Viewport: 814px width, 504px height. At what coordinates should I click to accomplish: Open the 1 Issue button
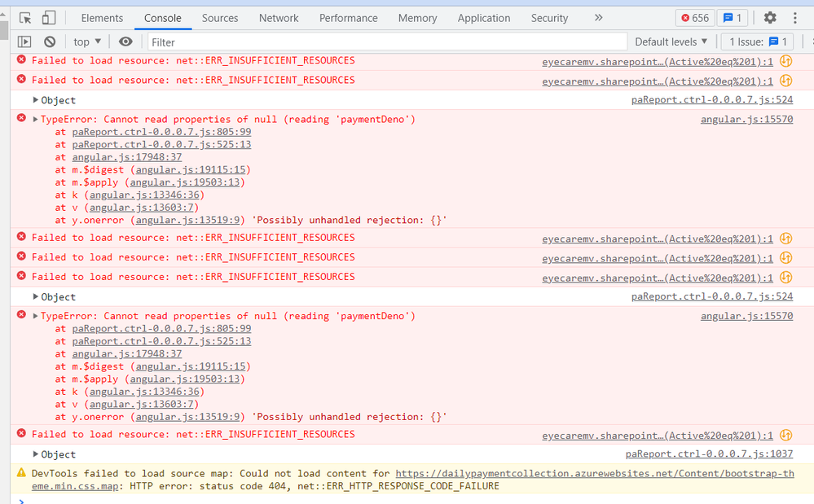[x=758, y=42]
